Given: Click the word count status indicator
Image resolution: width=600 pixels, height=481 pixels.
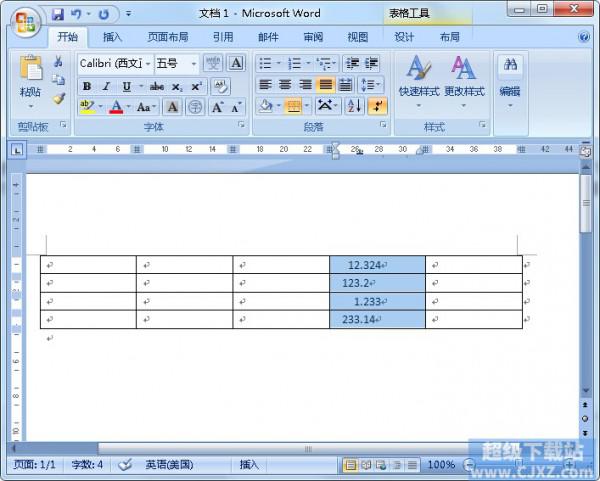Looking at the screenshot, I should point(87,465).
